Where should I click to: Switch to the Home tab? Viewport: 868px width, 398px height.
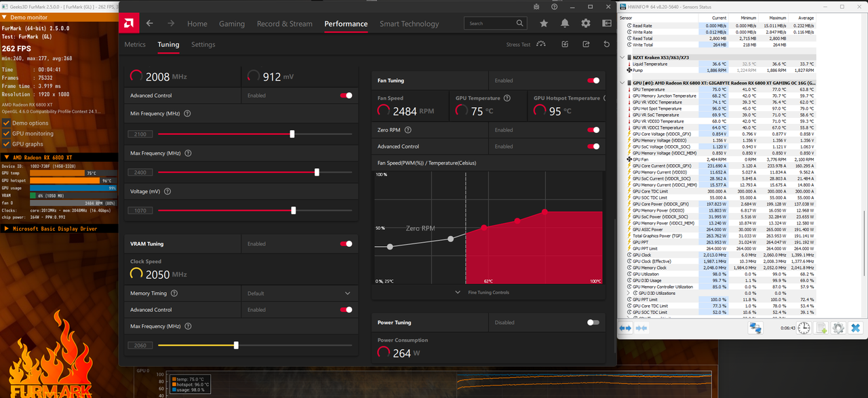pyautogui.click(x=197, y=24)
